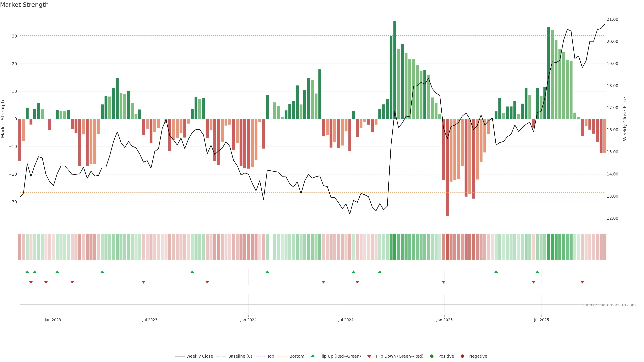The width and height of the screenshot is (644, 362).
Task: Click the red Negative legend dot
Action: [x=462, y=356]
